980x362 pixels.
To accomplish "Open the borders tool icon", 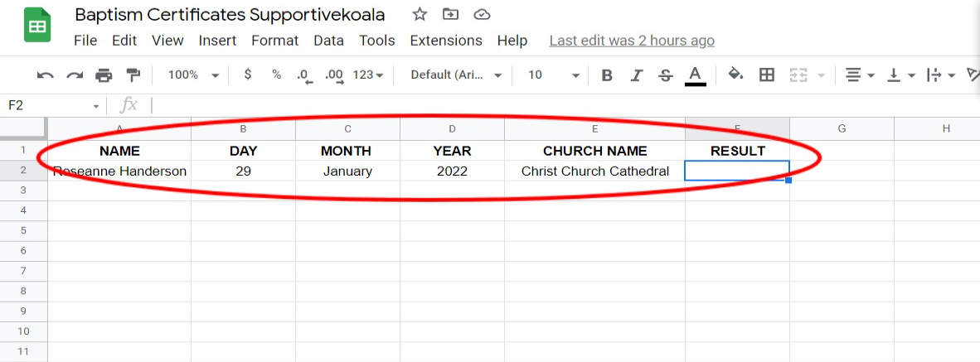I will [767, 75].
